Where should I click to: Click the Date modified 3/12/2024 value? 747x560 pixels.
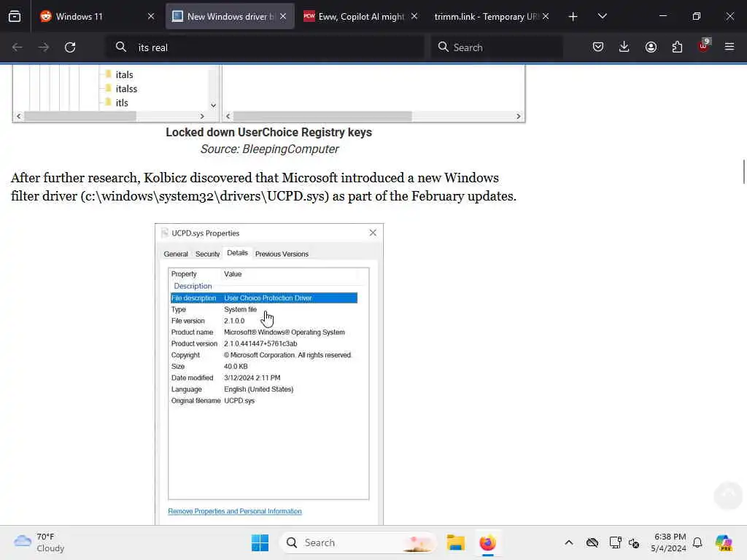point(252,378)
